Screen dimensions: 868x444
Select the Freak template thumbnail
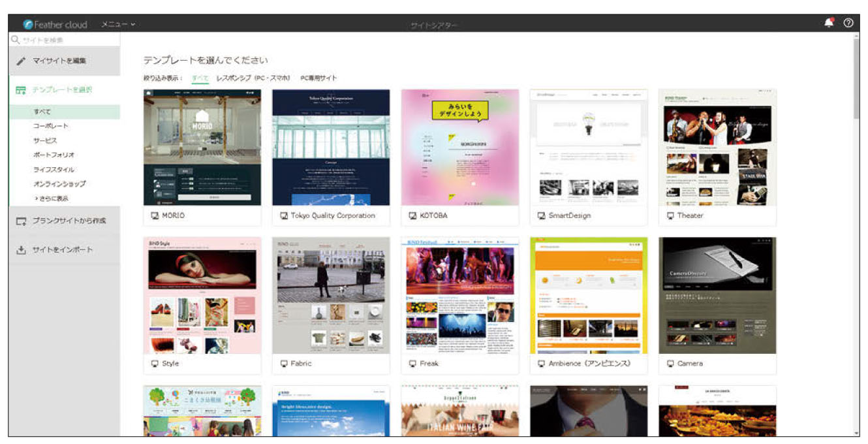460,295
